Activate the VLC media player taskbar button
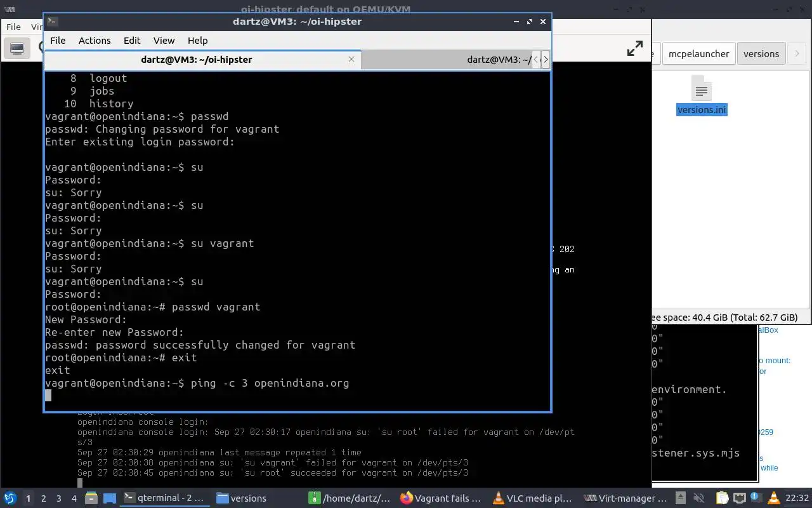Viewport: 812px width, 508px height. pyautogui.click(x=535, y=498)
